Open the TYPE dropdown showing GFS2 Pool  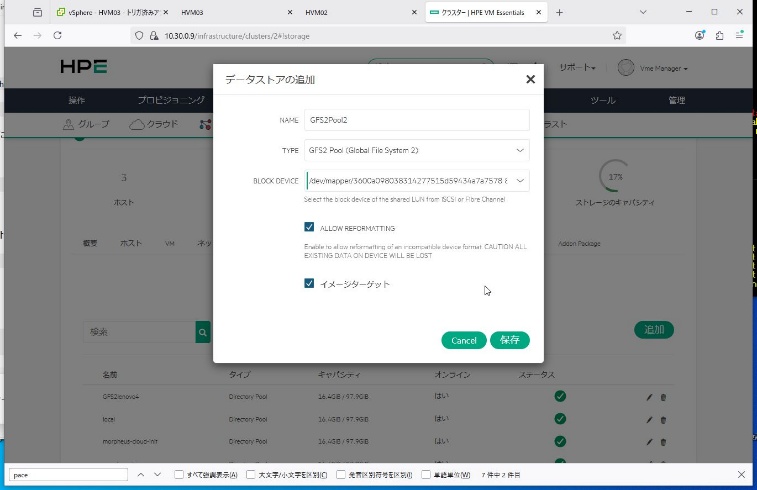417,150
